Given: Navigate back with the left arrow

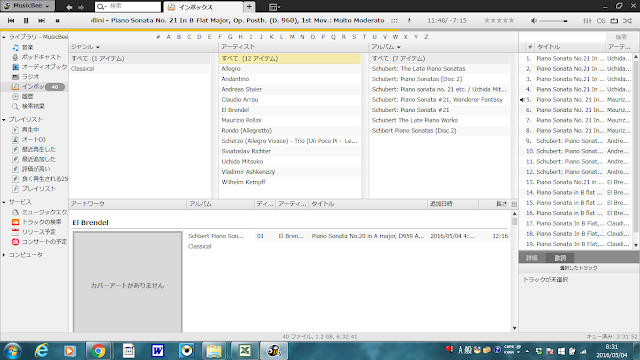Looking at the screenshot, I should click(x=69, y=7).
